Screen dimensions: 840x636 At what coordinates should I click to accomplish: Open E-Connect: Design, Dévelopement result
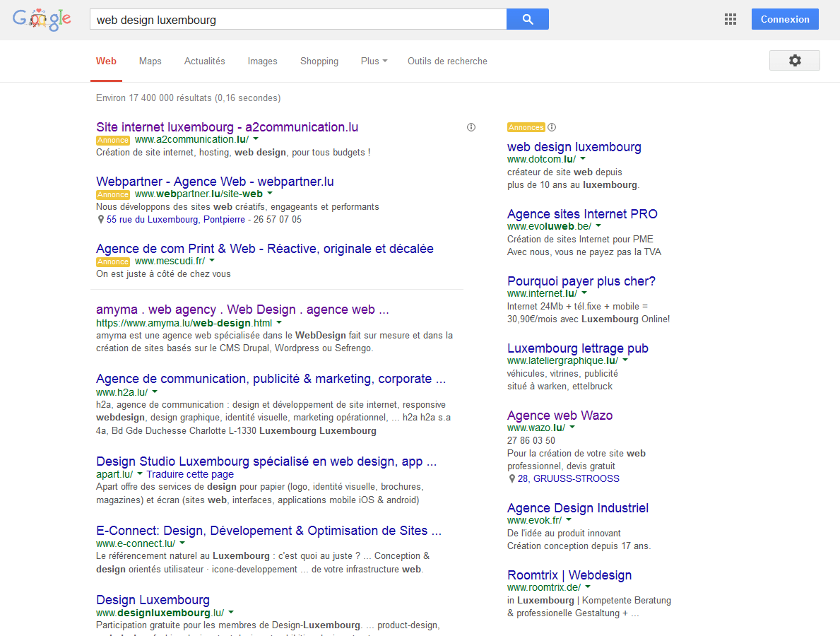click(x=268, y=531)
